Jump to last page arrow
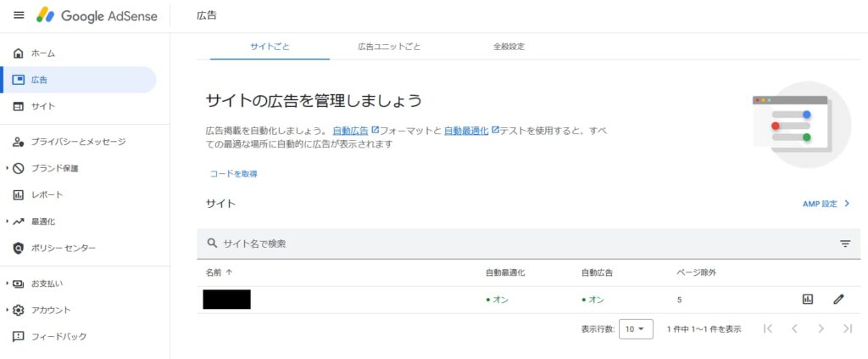Image resolution: width=868 pixels, height=359 pixels. (x=846, y=328)
